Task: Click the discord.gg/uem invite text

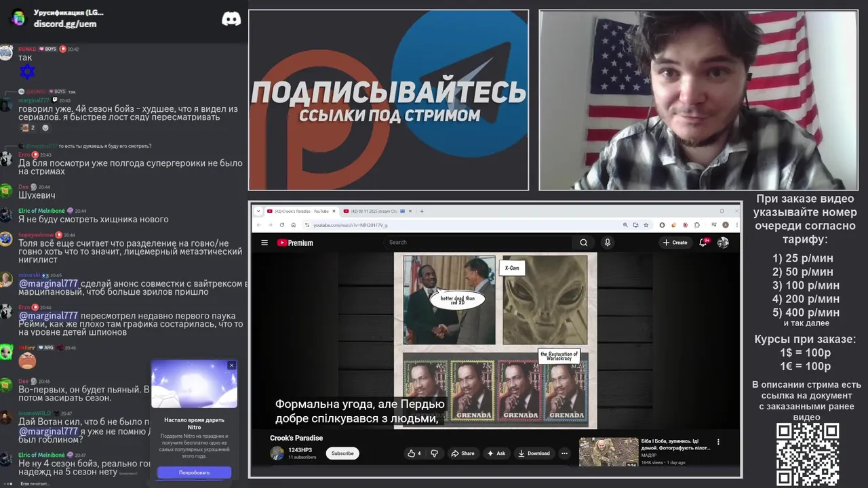Action: [65, 24]
